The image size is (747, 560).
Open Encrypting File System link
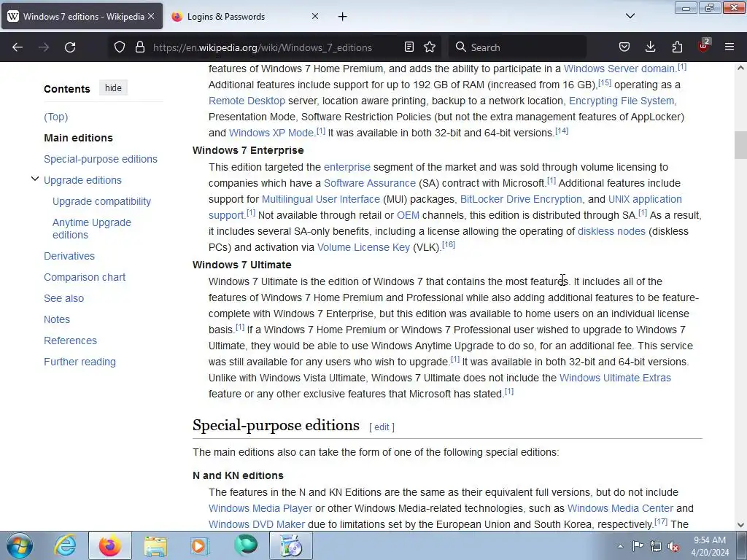tap(622, 101)
